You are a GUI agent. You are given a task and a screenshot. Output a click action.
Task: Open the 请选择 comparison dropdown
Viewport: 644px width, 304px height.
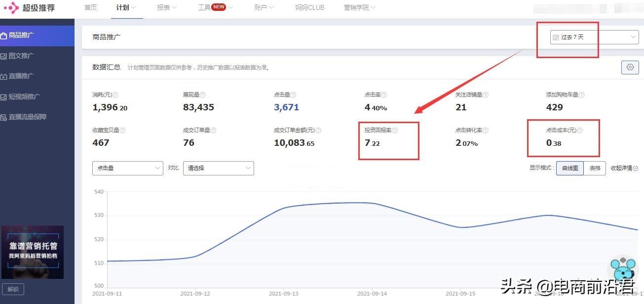point(219,168)
